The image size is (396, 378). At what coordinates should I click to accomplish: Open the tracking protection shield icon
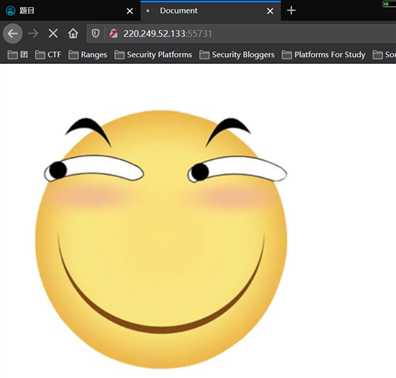[95, 33]
